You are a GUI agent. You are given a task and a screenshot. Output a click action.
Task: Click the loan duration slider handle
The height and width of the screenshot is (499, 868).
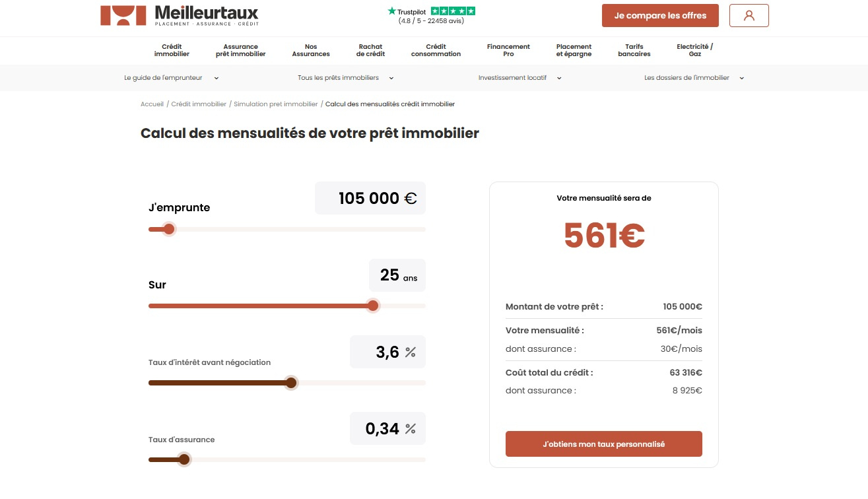point(373,306)
